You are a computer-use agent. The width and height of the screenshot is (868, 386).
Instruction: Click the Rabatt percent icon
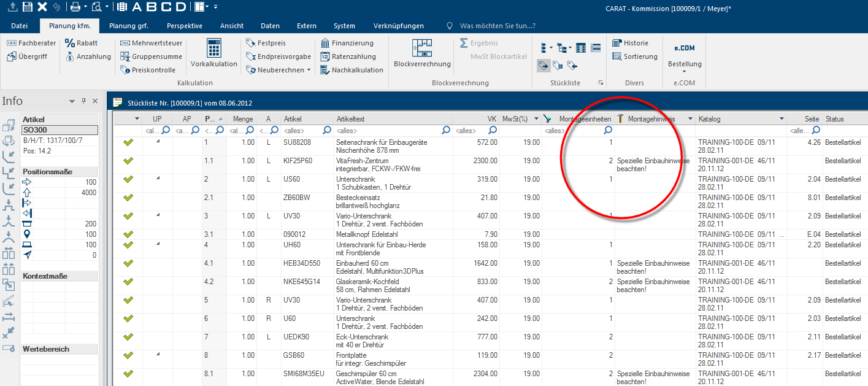pos(70,43)
